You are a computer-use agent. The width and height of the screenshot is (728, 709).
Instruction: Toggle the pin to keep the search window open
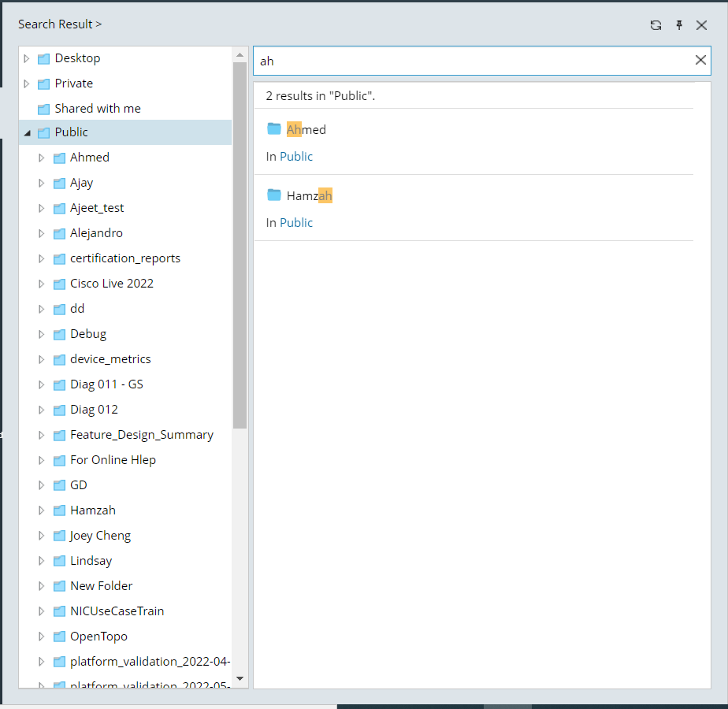point(678,24)
